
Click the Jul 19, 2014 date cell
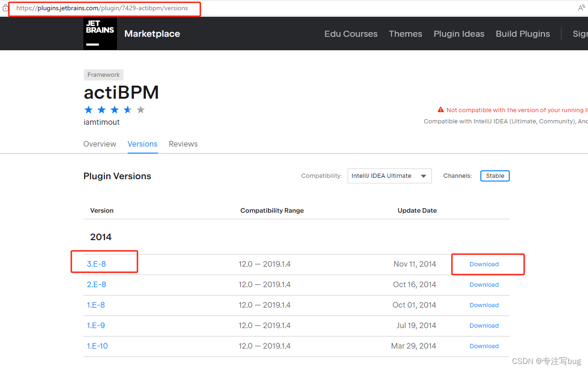[x=417, y=325]
